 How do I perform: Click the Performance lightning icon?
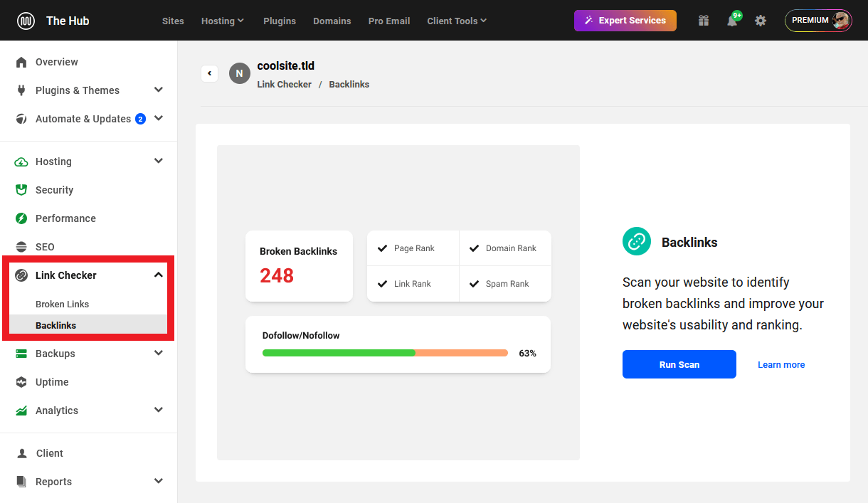tap(21, 218)
